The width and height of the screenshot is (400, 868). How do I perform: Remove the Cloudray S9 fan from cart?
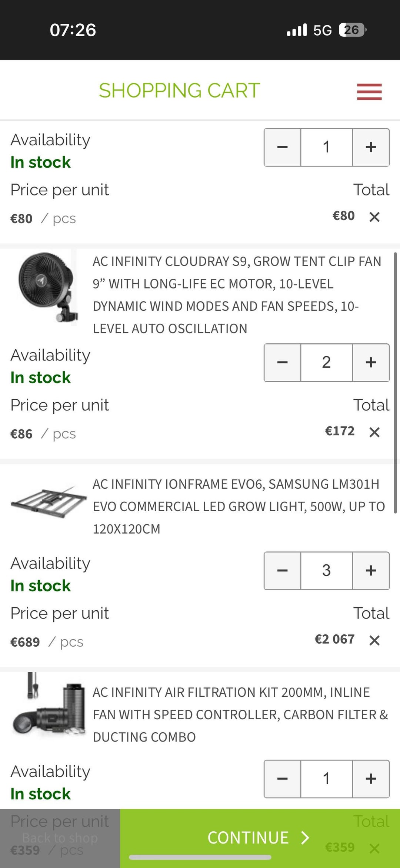pyautogui.click(x=374, y=432)
